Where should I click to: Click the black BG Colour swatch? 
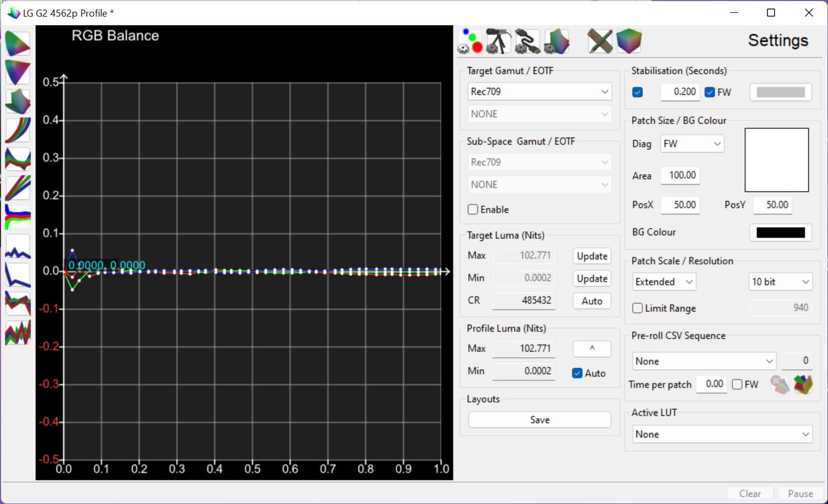(780, 232)
